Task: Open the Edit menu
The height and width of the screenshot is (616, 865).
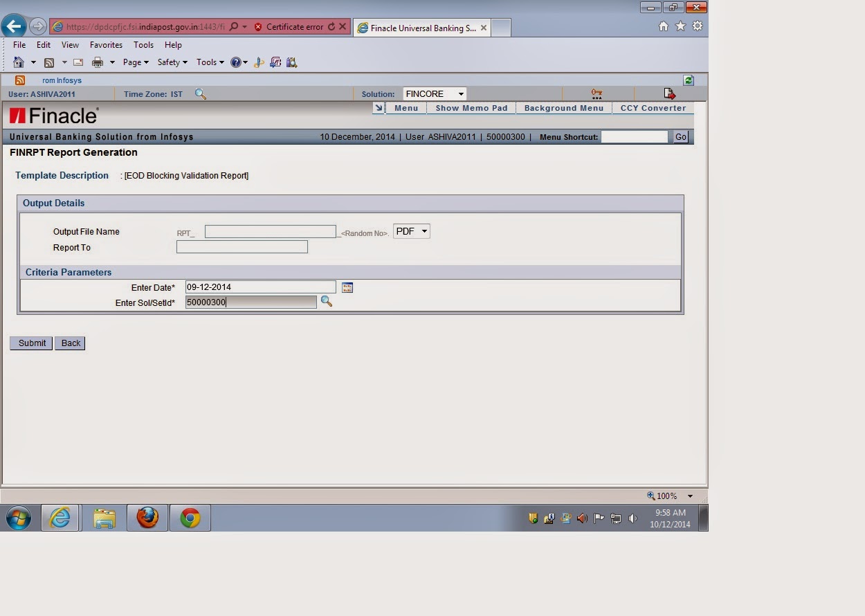Action: (44, 45)
